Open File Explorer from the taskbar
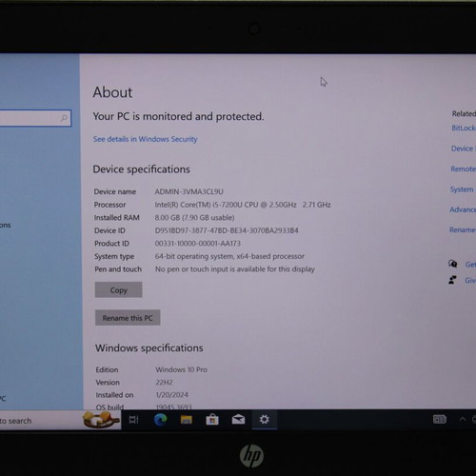 coord(187,420)
